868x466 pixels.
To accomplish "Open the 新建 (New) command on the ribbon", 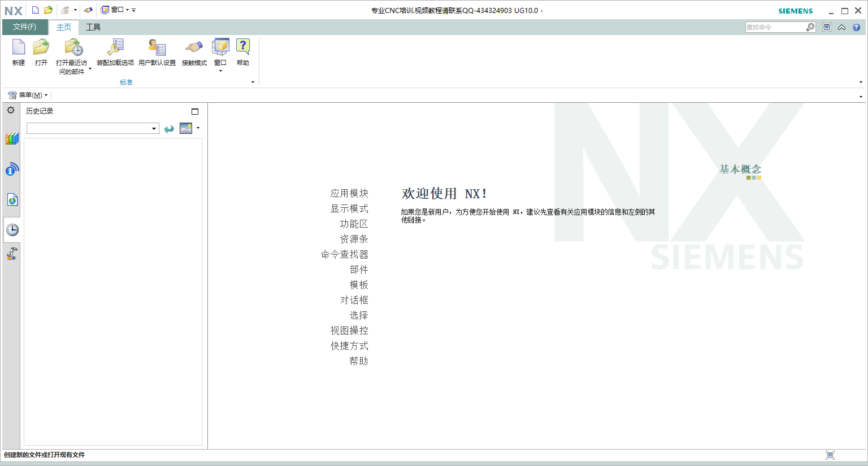I will (18, 54).
